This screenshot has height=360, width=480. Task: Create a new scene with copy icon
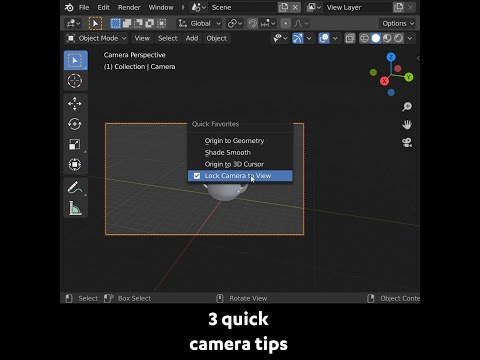pyautogui.click(x=283, y=7)
